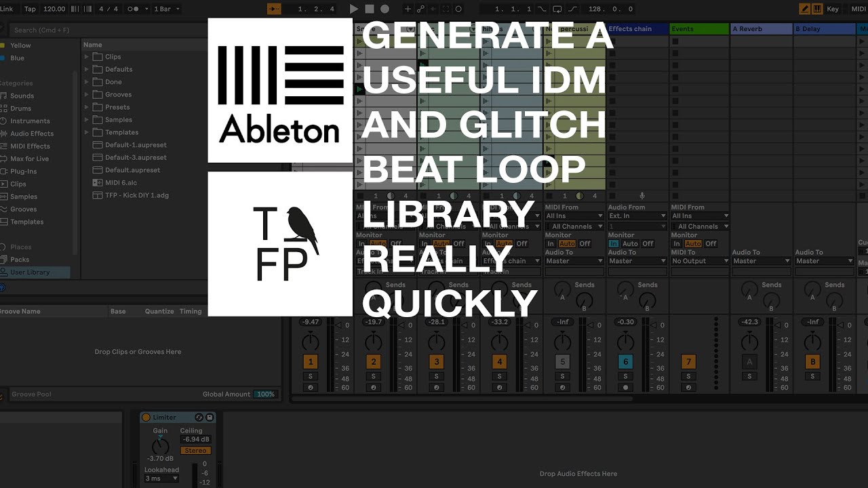Solo return track A
The width and height of the screenshot is (868, 488).
[749, 376]
